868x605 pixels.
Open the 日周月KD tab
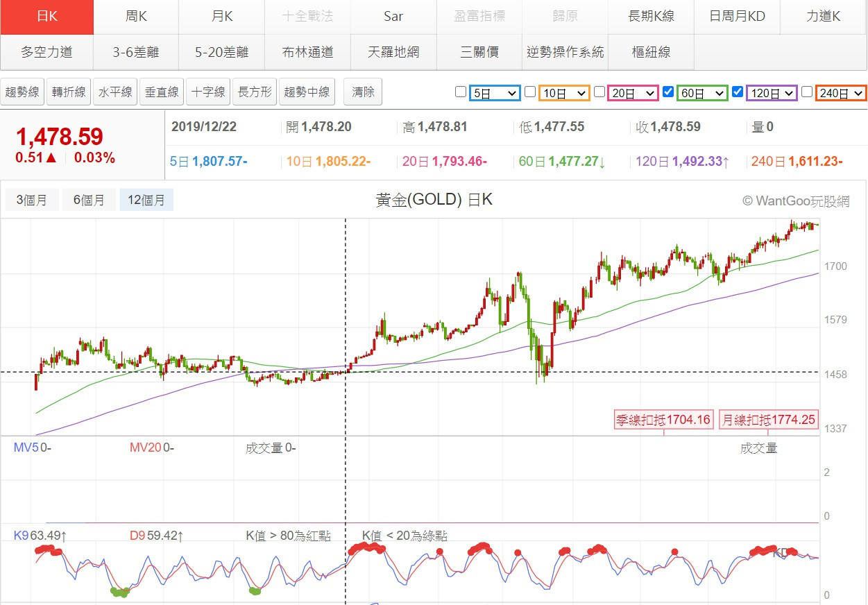(737, 17)
